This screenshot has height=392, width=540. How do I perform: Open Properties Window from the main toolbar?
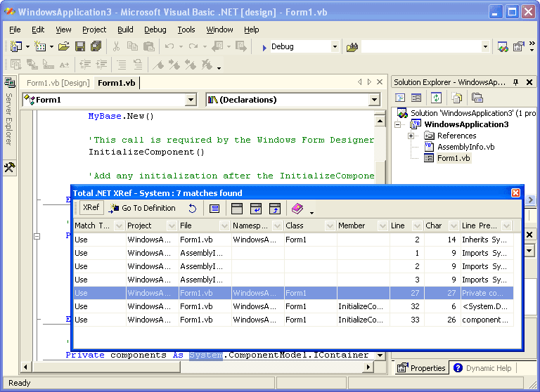click(x=518, y=46)
